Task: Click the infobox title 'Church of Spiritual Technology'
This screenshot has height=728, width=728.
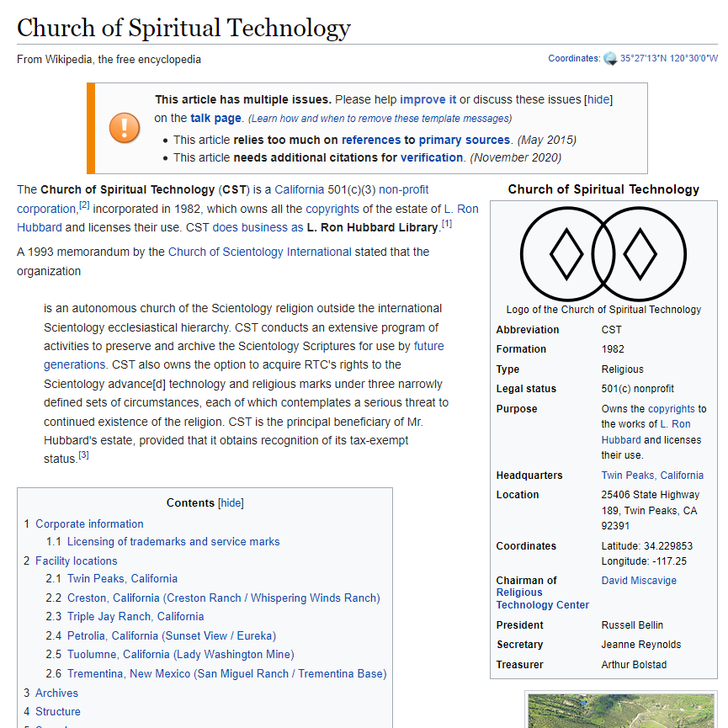Action: click(603, 189)
